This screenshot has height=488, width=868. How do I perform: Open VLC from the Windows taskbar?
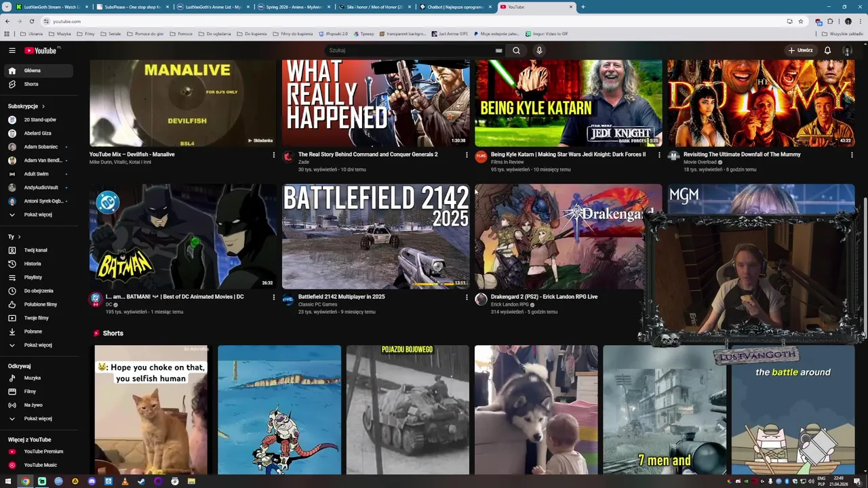coord(125,481)
